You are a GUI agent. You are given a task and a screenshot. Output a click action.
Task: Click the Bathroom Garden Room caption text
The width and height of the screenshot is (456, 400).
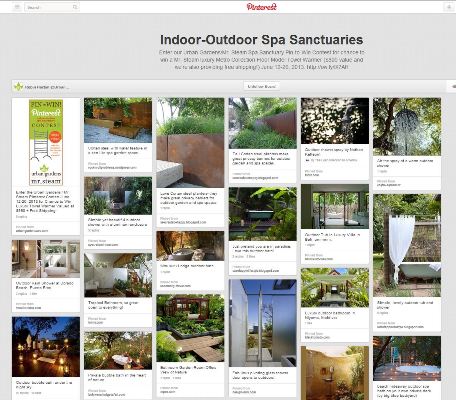[x=188, y=369]
